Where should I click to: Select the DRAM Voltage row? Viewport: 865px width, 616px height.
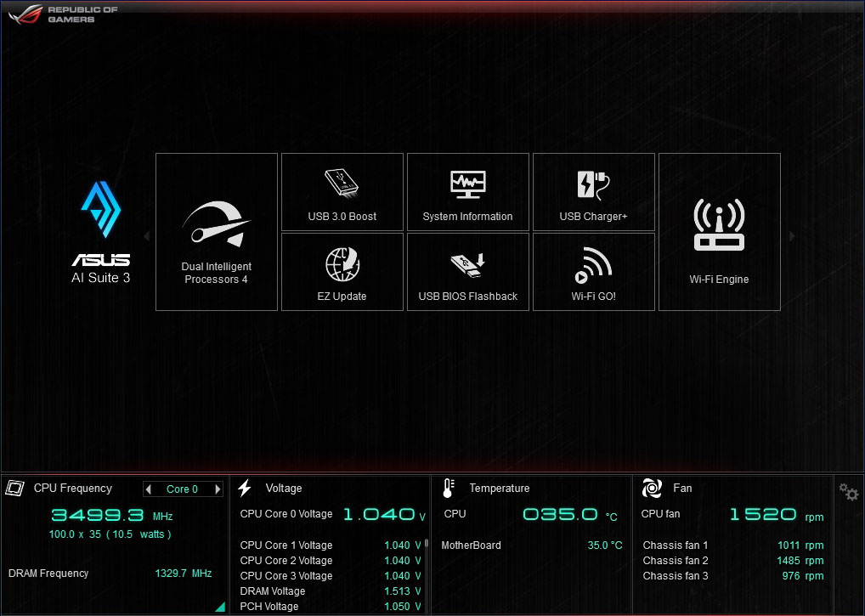pyautogui.click(x=331, y=591)
